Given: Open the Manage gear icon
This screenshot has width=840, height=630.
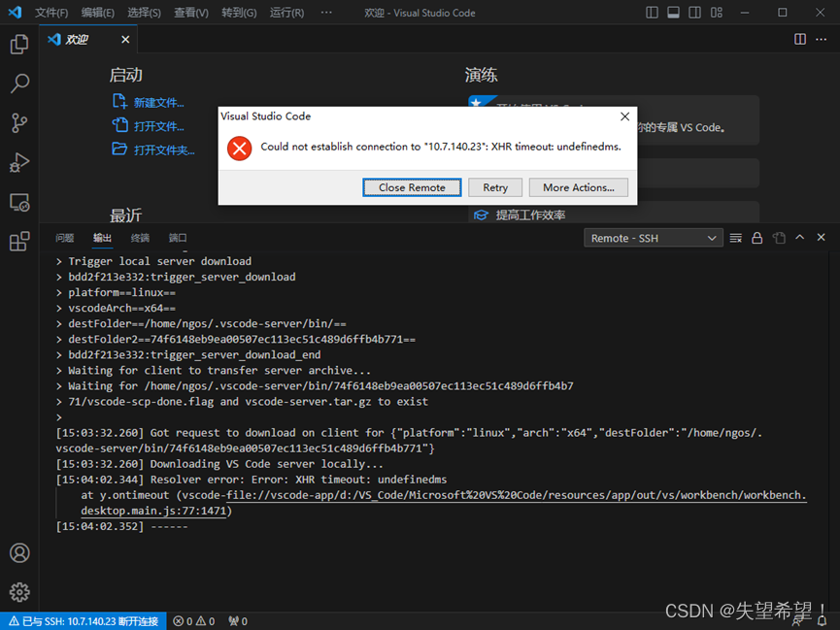Looking at the screenshot, I should click(x=19, y=592).
